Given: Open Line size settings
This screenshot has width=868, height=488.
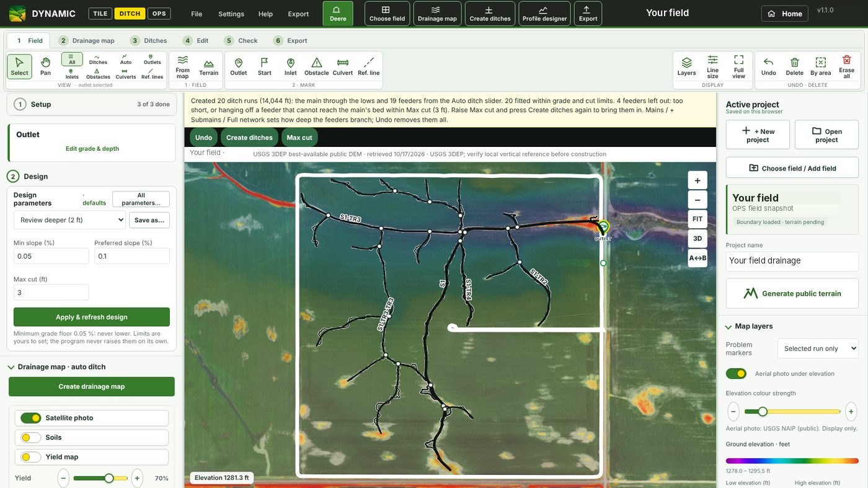Looking at the screenshot, I should click(x=713, y=66).
